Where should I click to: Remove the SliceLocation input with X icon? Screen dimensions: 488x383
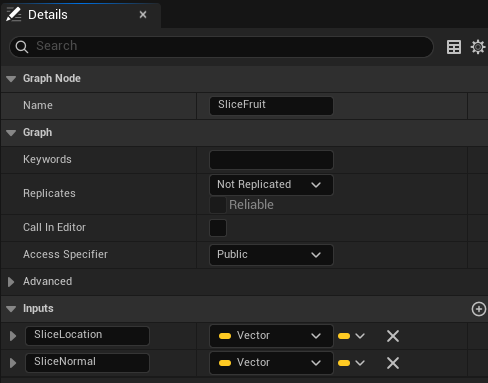point(393,336)
